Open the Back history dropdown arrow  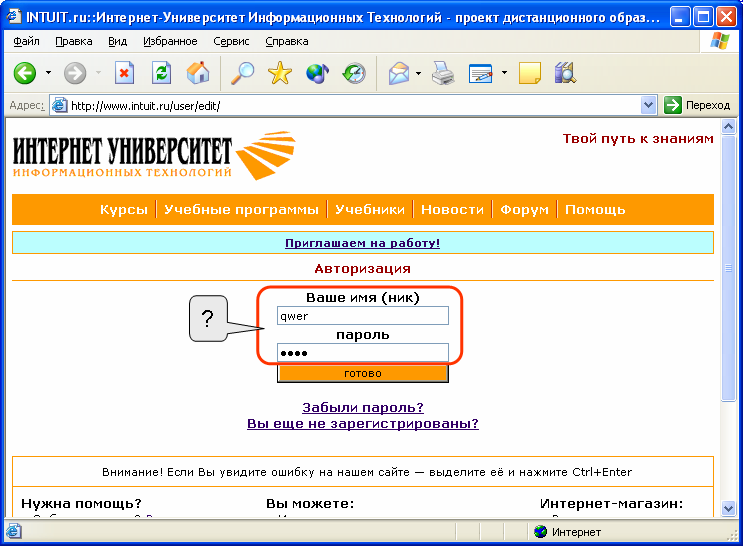coord(48,73)
